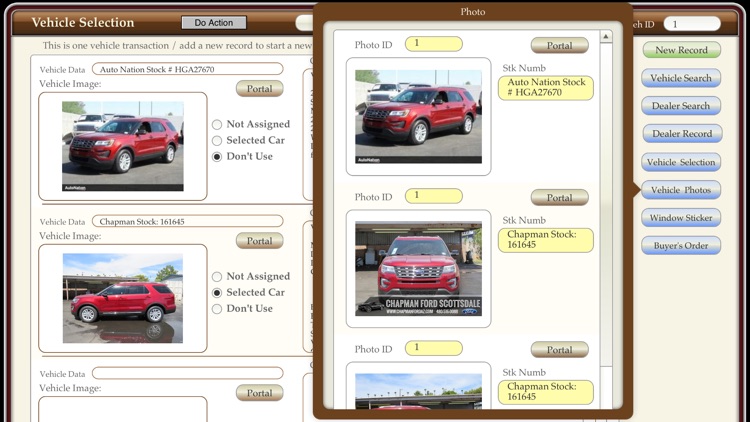This screenshot has width=750, height=422.
Task: Click Auto Nation photo in Photo popover
Action: [419, 117]
